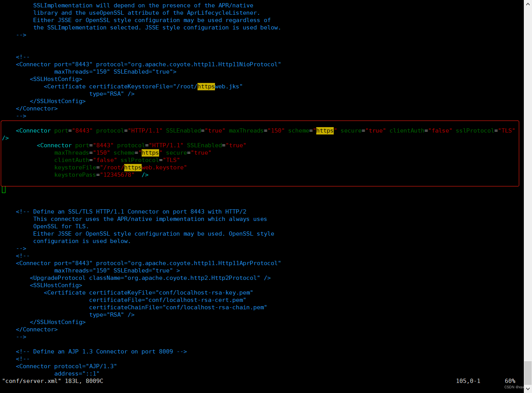The image size is (532, 393).
Task: Click 'configuration is used below.' line under 'OpenSSL style'
Action: click(82, 241)
